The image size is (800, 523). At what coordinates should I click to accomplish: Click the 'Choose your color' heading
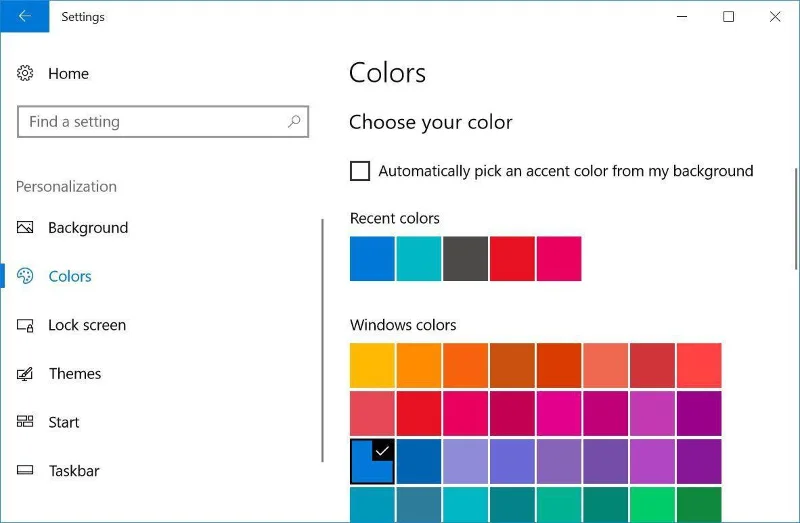coord(431,122)
